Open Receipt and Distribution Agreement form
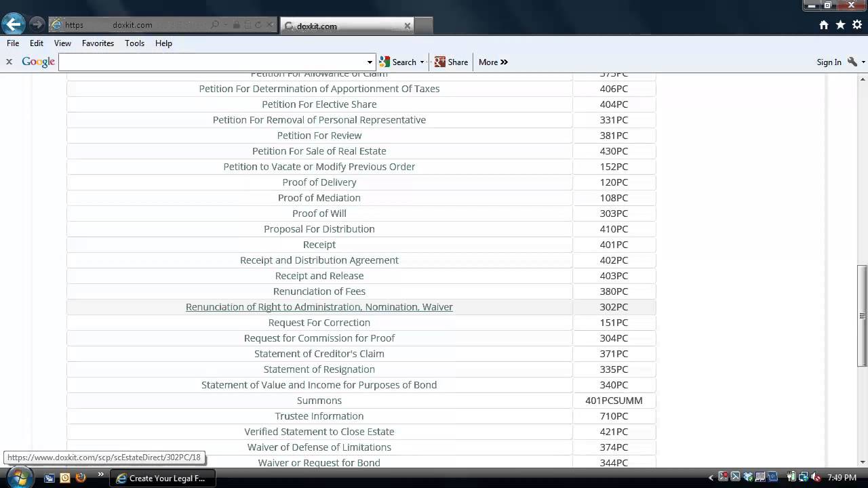The image size is (868, 488). pyautogui.click(x=319, y=260)
